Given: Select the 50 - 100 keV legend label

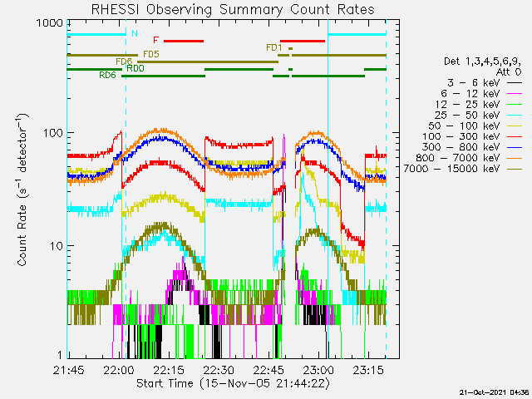Looking at the screenshot, I should [x=464, y=126].
